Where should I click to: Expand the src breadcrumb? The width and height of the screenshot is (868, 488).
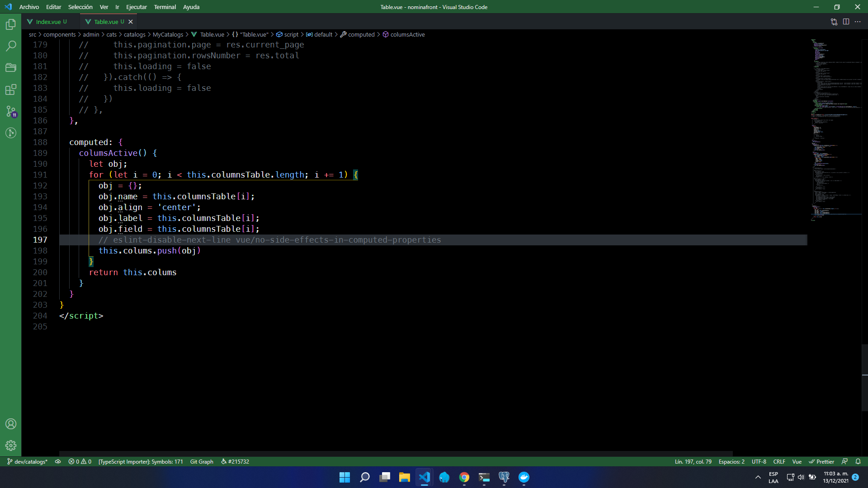tap(33, 35)
